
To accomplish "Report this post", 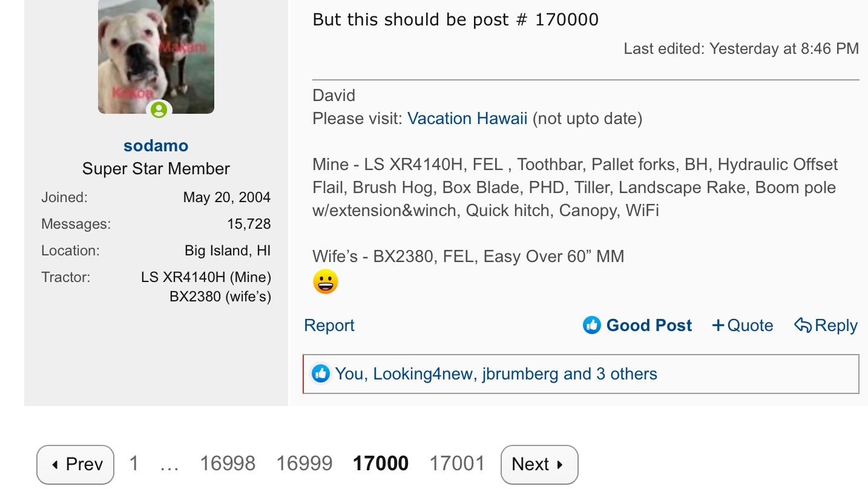I will pyautogui.click(x=329, y=325).
